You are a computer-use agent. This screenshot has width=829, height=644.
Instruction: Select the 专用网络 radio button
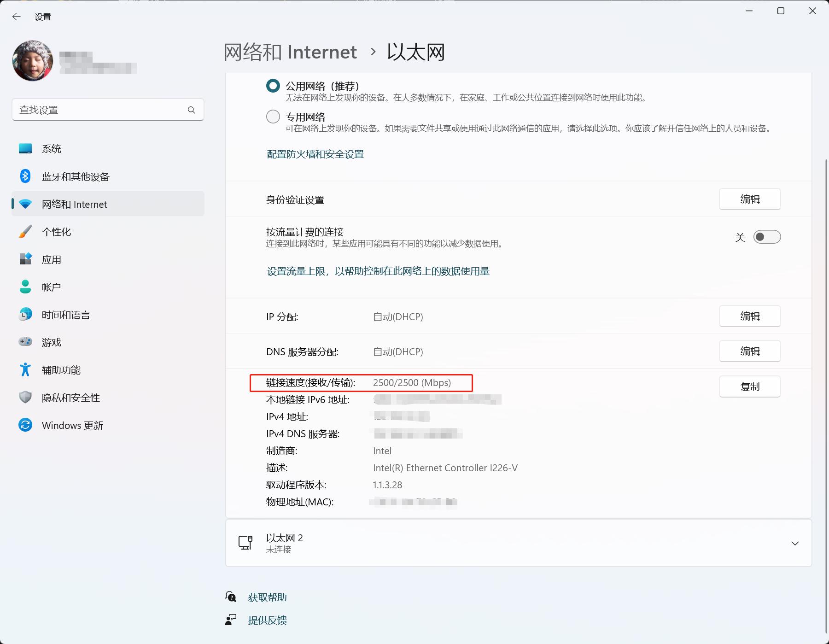(273, 117)
